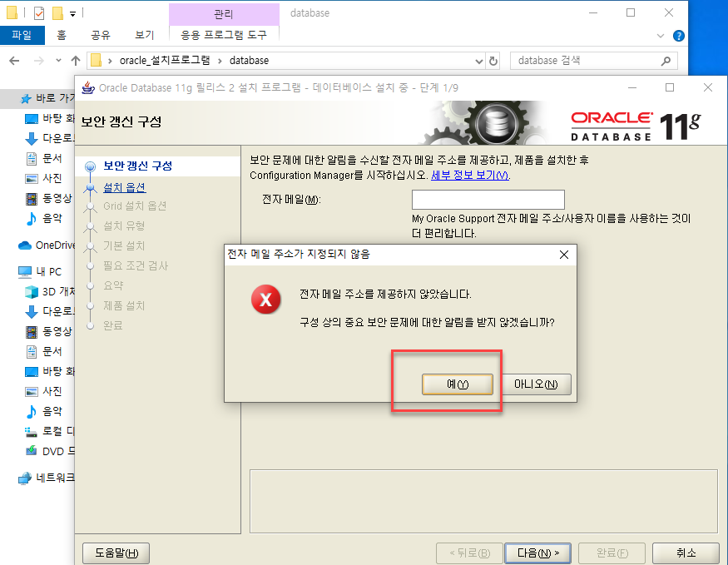The width and height of the screenshot is (728, 565).
Task: Select the 설치 옵션 step link
Action: coord(125,187)
